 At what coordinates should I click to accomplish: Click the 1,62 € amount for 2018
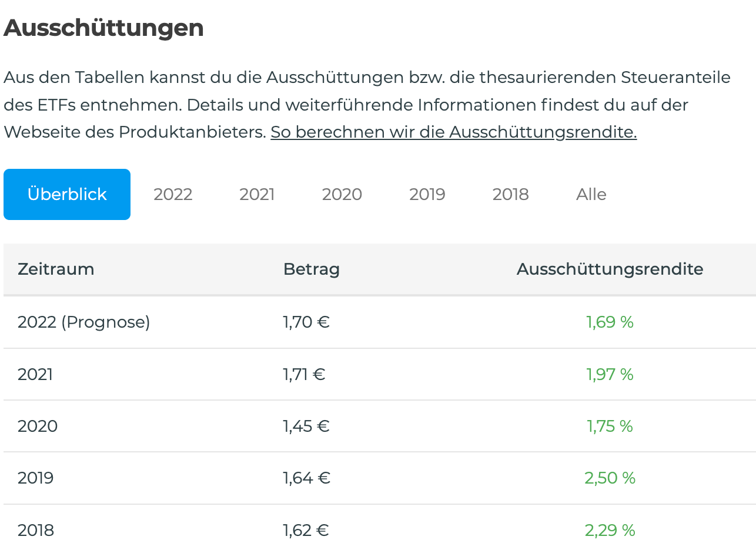point(306,531)
